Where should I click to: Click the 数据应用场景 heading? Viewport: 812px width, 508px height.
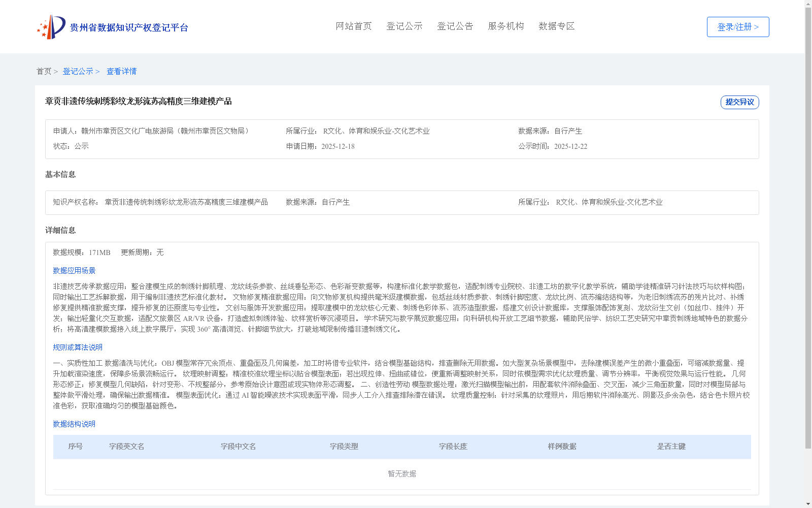coord(74,271)
